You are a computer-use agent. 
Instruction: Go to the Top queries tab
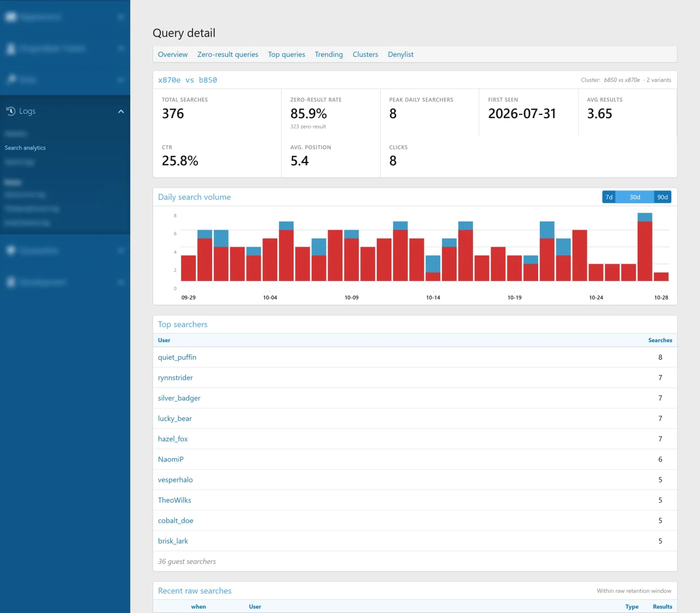(287, 55)
